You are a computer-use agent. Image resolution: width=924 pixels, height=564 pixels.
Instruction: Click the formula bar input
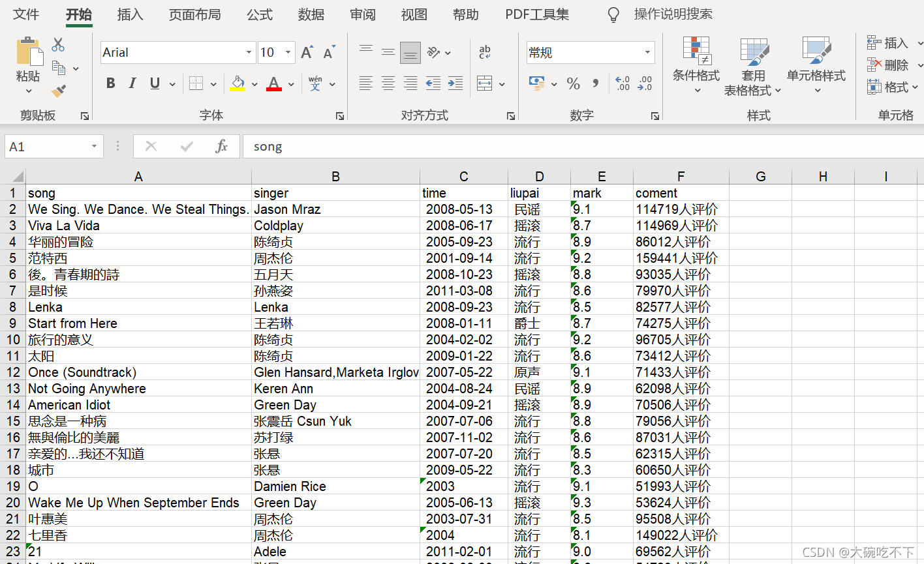click(x=583, y=147)
